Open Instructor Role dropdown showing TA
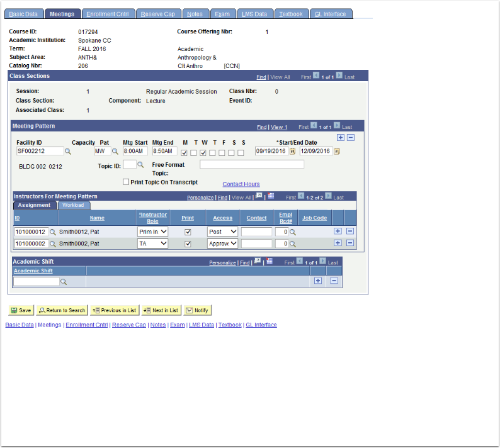Image resolution: width=500 pixels, height=448 pixels. point(153,244)
